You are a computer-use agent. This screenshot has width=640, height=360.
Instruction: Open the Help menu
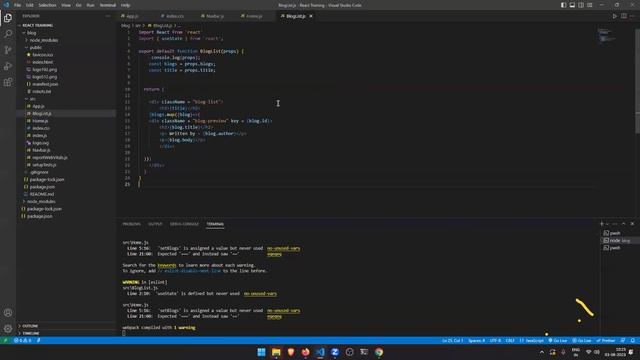pos(125,5)
